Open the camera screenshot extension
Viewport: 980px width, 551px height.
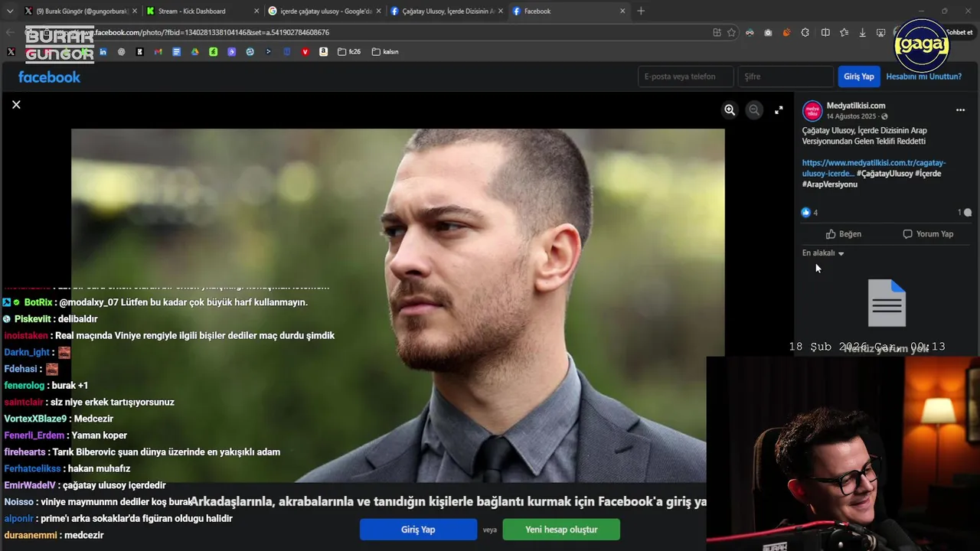(x=768, y=33)
